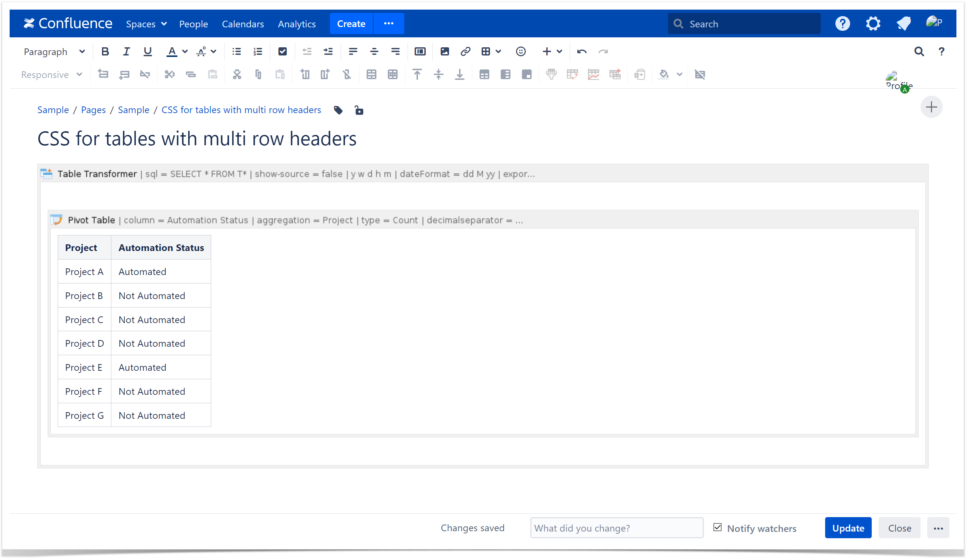This screenshot has height=560, width=969.
Task: Open the notifications bell icon
Action: 903,24
